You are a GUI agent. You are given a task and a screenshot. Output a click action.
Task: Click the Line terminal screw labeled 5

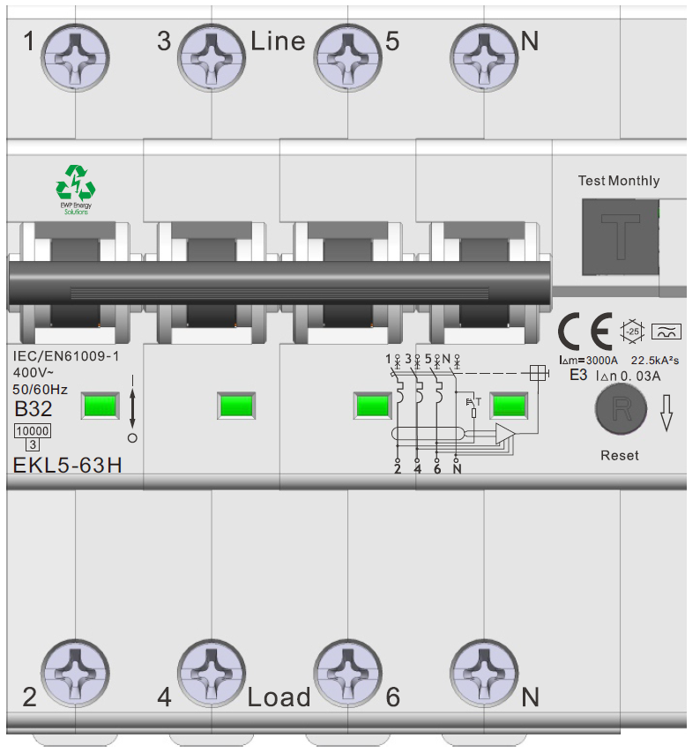tap(348, 55)
